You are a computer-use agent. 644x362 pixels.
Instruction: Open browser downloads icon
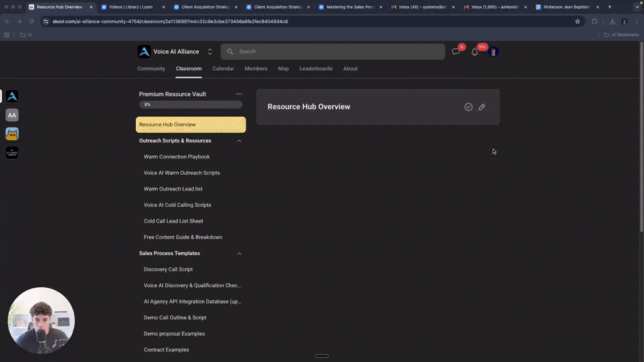tap(613, 21)
